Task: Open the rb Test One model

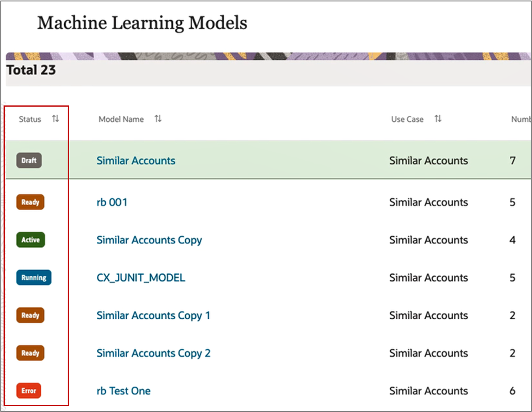Action: (124, 391)
